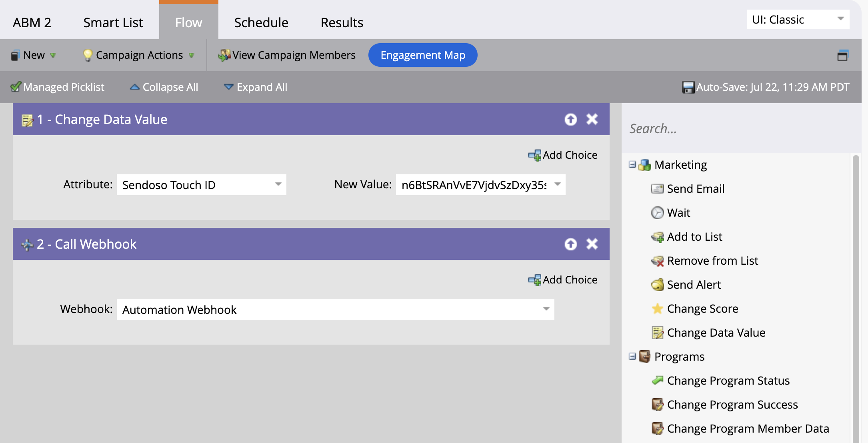Click the New toolbar icon

[x=15, y=55]
